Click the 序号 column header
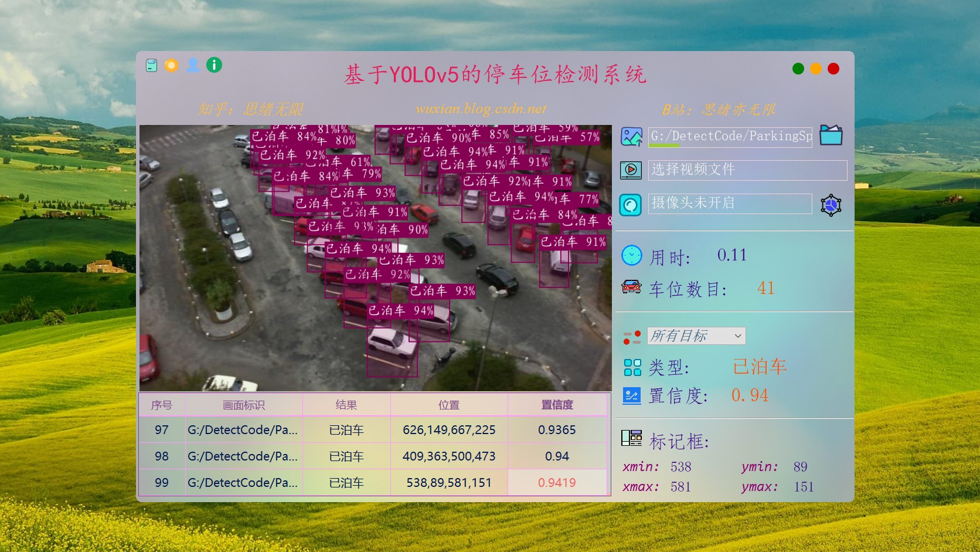The height and width of the screenshot is (552, 980). pyautogui.click(x=162, y=405)
